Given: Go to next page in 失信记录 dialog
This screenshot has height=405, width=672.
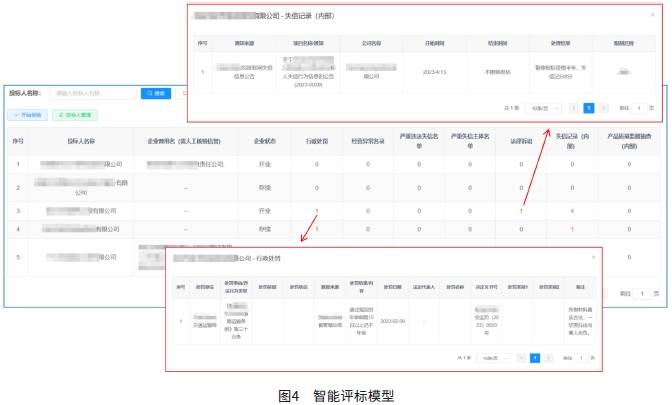Looking at the screenshot, I should pyautogui.click(x=604, y=108).
